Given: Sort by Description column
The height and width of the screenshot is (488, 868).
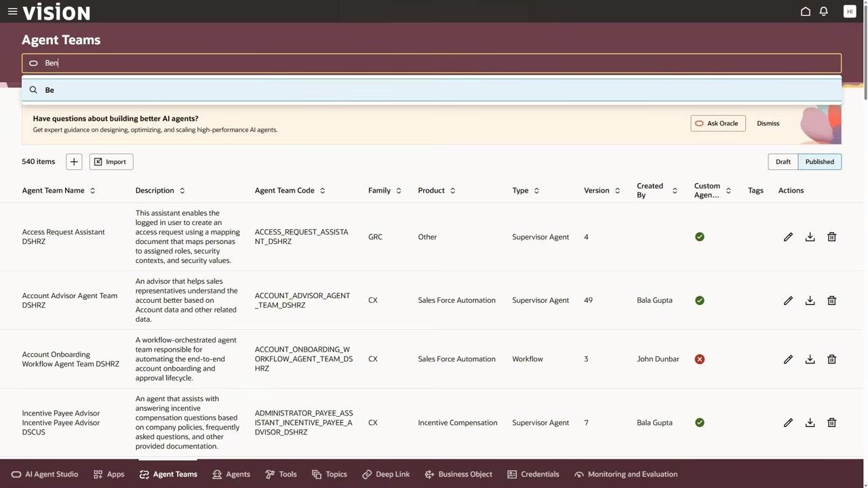Looking at the screenshot, I should pyautogui.click(x=182, y=191).
